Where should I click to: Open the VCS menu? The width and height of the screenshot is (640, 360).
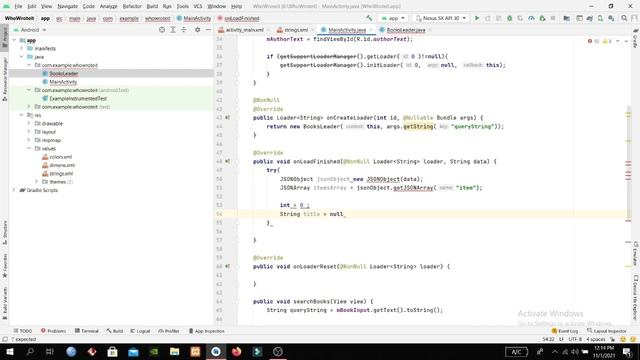(198, 6)
